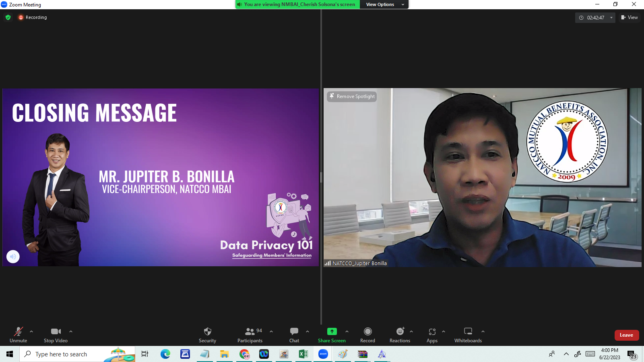The height and width of the screenshot is (362, 644).
Task: Open Google Chrome from the taskbar
Action: [x=244, y=354]
